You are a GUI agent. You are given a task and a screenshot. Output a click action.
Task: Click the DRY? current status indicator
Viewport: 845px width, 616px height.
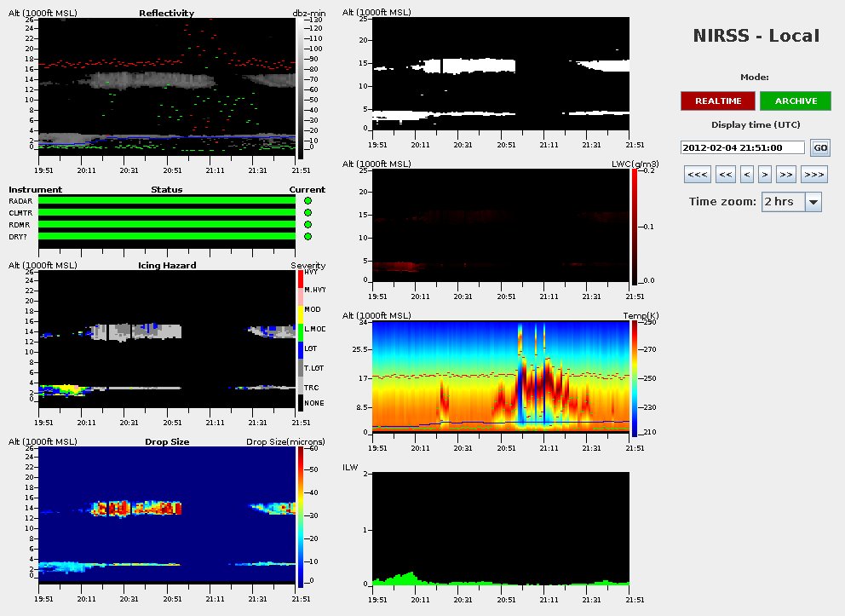[x=308, y=237]
